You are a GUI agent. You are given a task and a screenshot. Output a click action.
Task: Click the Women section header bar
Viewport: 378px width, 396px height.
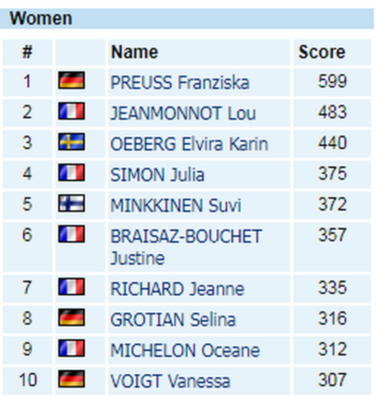tap(187, 18)
